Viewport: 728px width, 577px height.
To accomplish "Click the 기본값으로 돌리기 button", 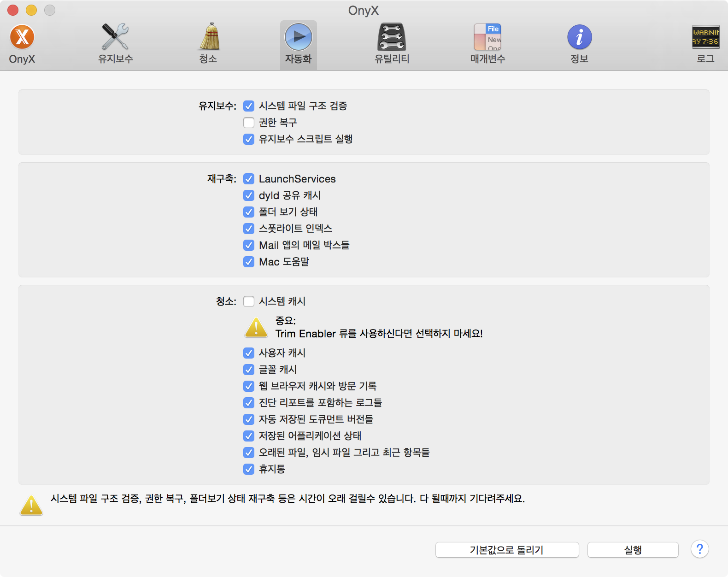I will [507, 550].
